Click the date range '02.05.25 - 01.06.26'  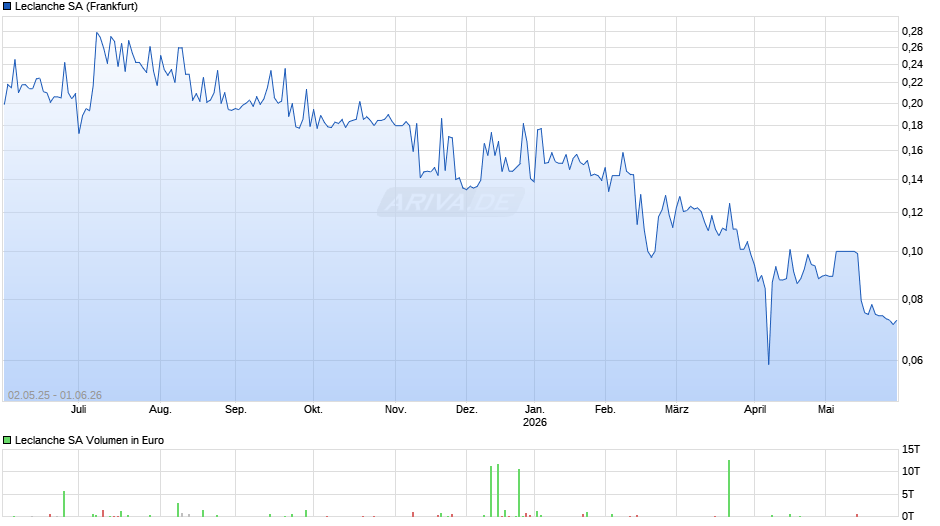55,395
